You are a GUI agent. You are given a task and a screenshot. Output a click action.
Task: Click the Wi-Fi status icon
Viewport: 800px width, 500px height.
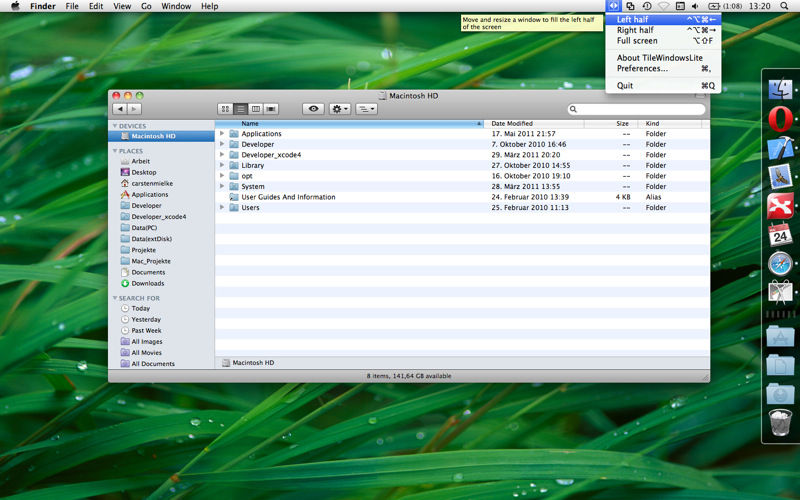pos(663,6)
